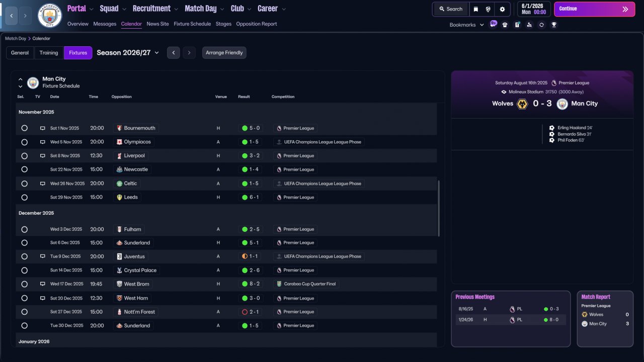644x362 pixels.
Task: Switch to the News Site tab
Action: [x=157, y=24]
